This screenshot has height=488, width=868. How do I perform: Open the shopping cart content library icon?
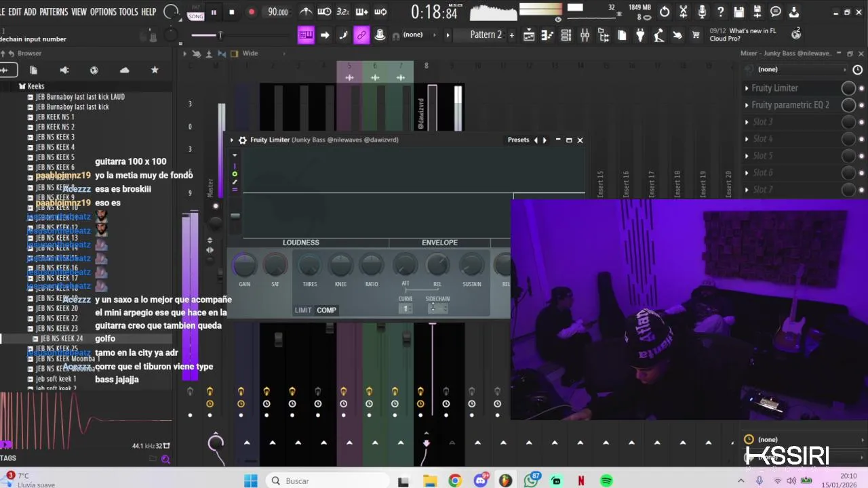pyautogui.click(x=696, y=35)
